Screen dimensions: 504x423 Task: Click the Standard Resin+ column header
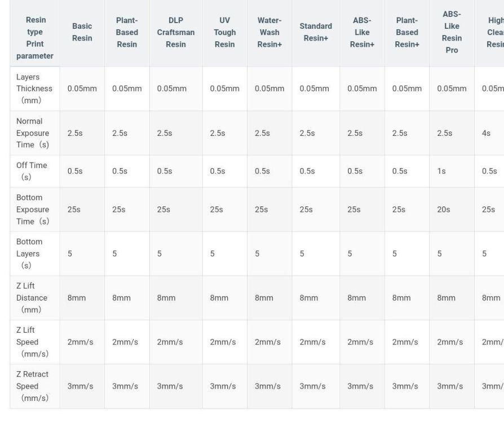point(316,32)
